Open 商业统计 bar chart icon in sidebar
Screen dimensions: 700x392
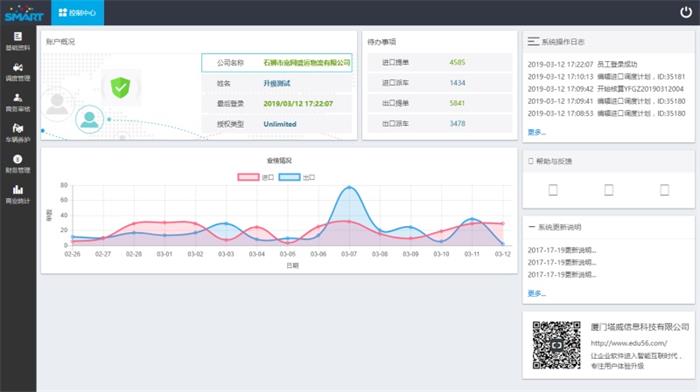tap(18, 189)
